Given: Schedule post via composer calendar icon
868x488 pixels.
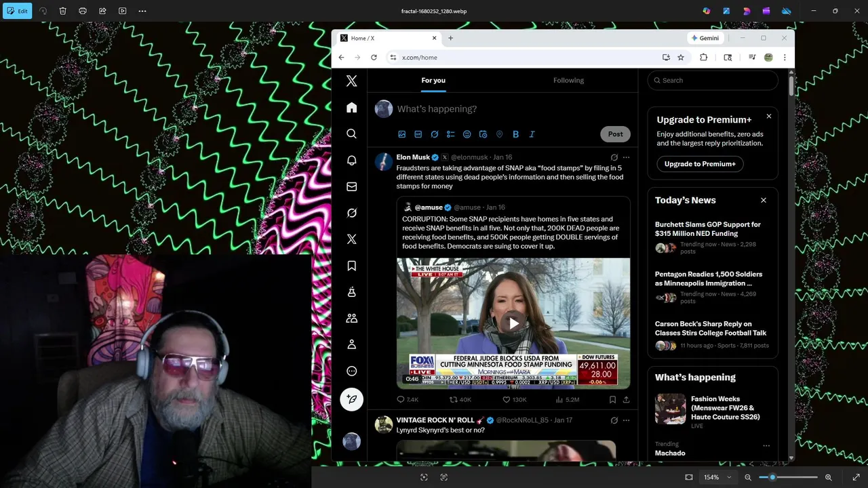Looking at the screenshot, I should 483,134.
